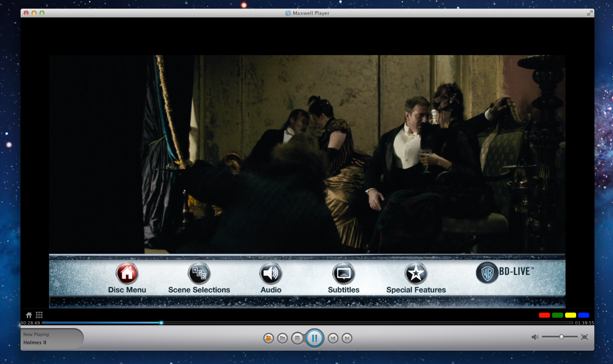The height and width of the screenshot is (364, 613).
Task: Go back to the previous chapter
Action: point(333,339)
